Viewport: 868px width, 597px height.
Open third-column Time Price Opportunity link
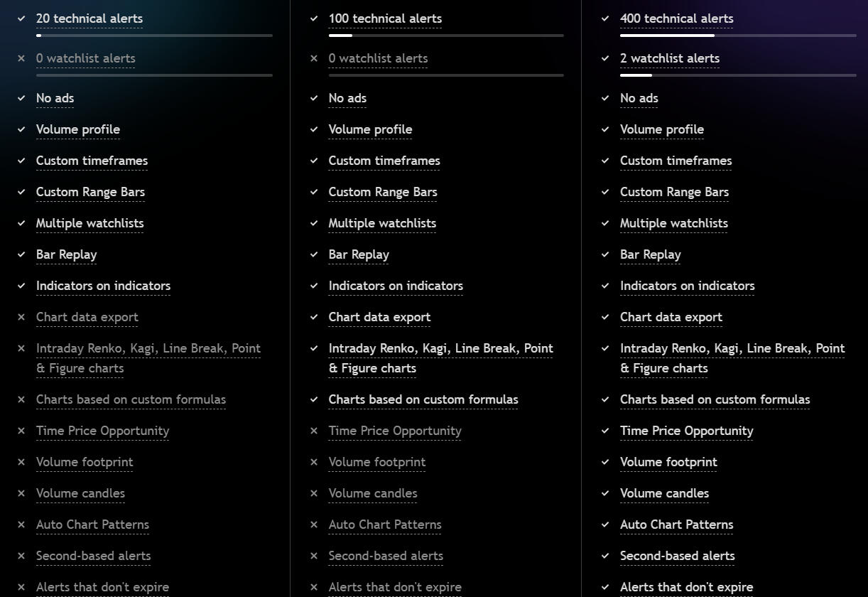pyautogui.click(x=686, y=431)
